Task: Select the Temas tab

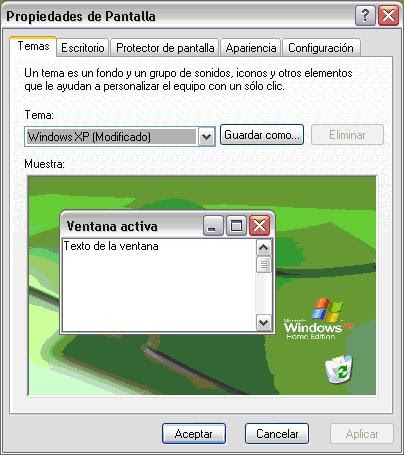Action: coord(33,46)
